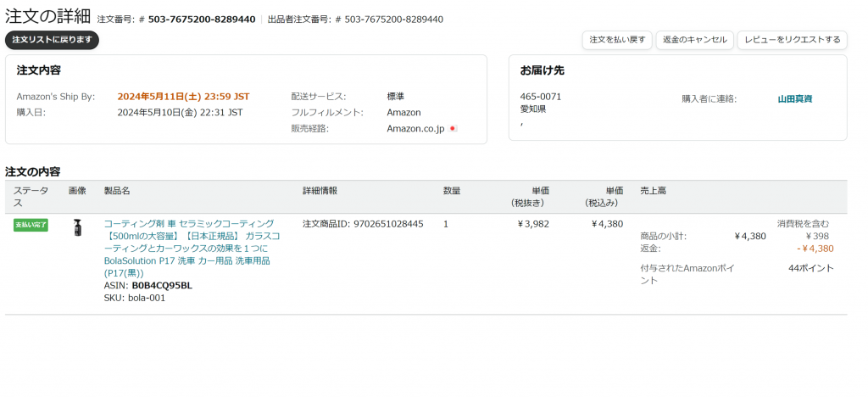
Task: Click the Japan flag icon next to Amazon.co.jp
Action: point(453,128)
